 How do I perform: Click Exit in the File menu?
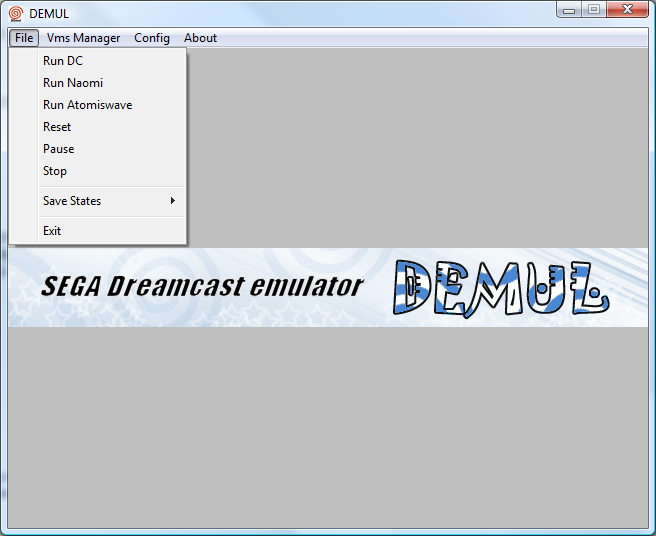(97, 231)
